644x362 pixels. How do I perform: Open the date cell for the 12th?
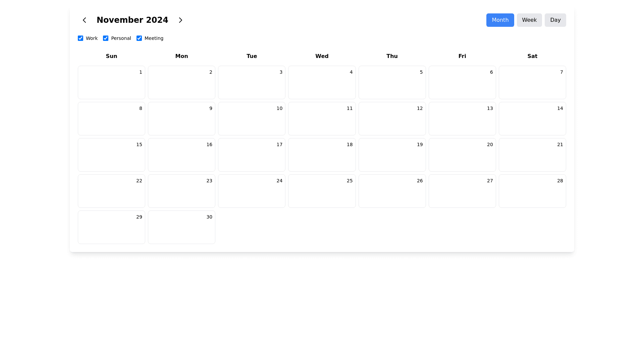(392, 119)
